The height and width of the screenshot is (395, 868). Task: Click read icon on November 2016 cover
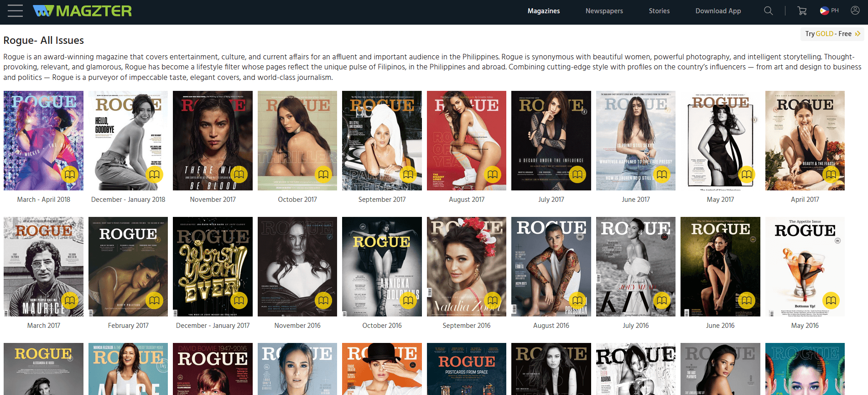click(323, 300)
